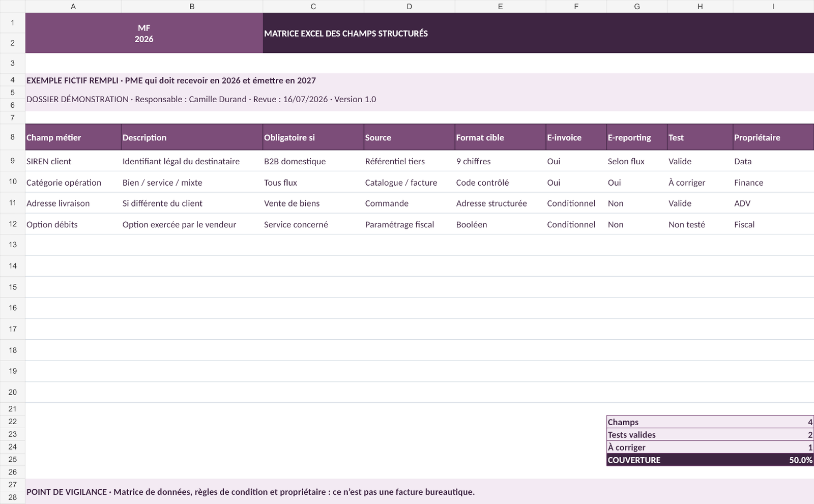Image resolution: width=814 pixels, height=504 pixels.
Task: Select column F header
Action: (x=576, y=6)
